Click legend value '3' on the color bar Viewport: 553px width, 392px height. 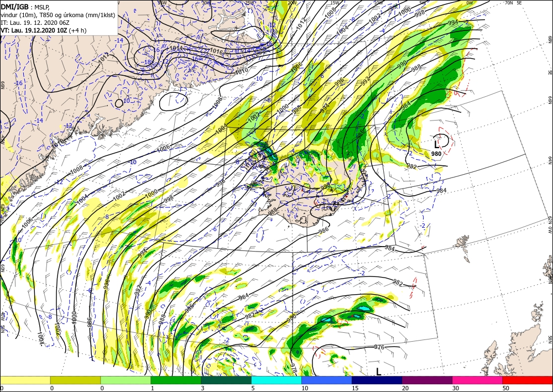(203, 388)
